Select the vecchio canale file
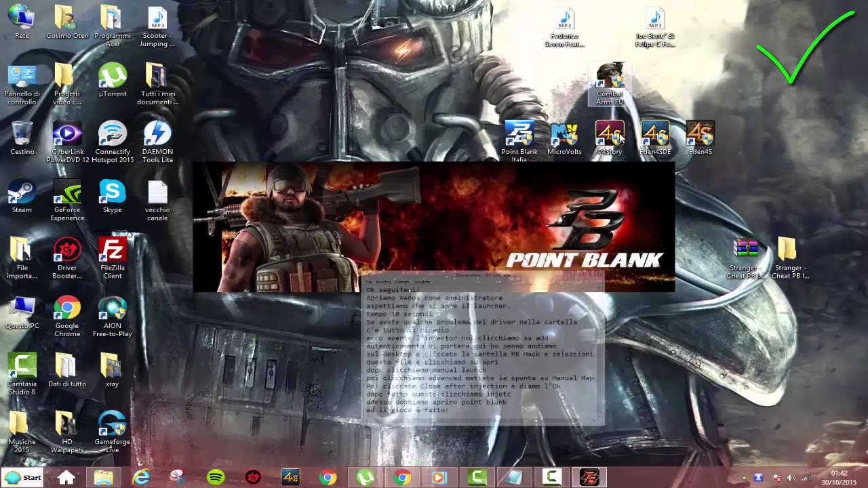The height and width of the screenshot is (488, 868). point(157,200)
